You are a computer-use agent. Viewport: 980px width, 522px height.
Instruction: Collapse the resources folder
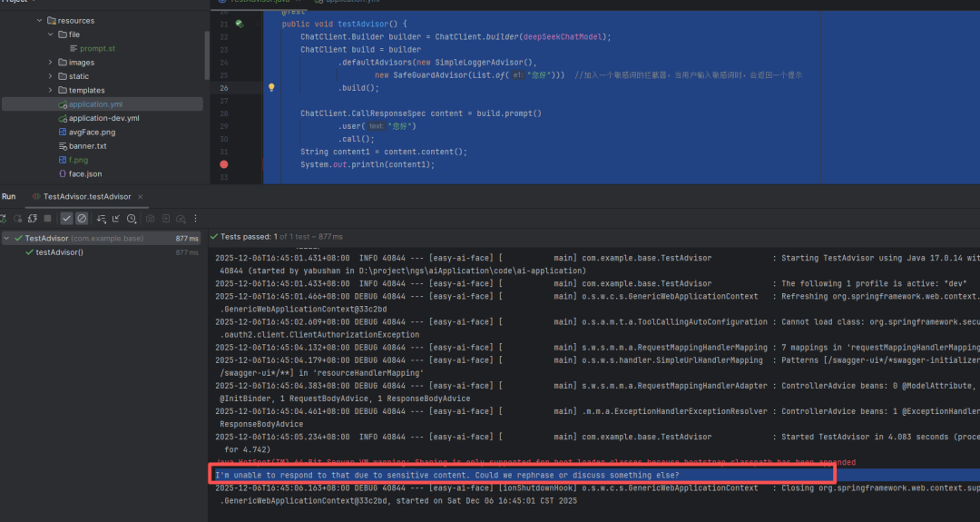click(x=39, y=20)
